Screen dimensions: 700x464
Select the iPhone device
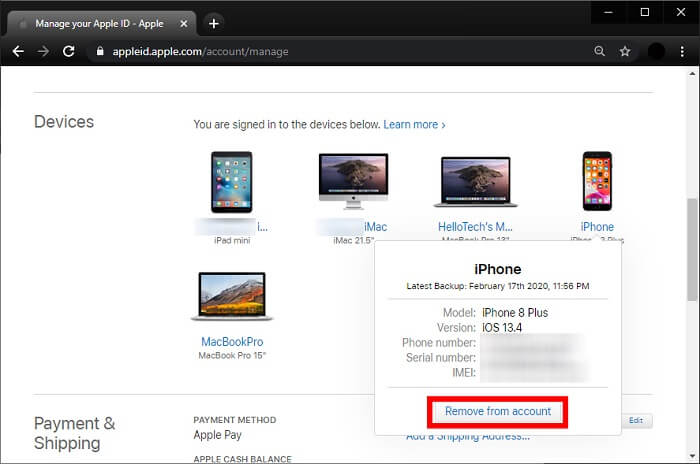click(597, 182)
